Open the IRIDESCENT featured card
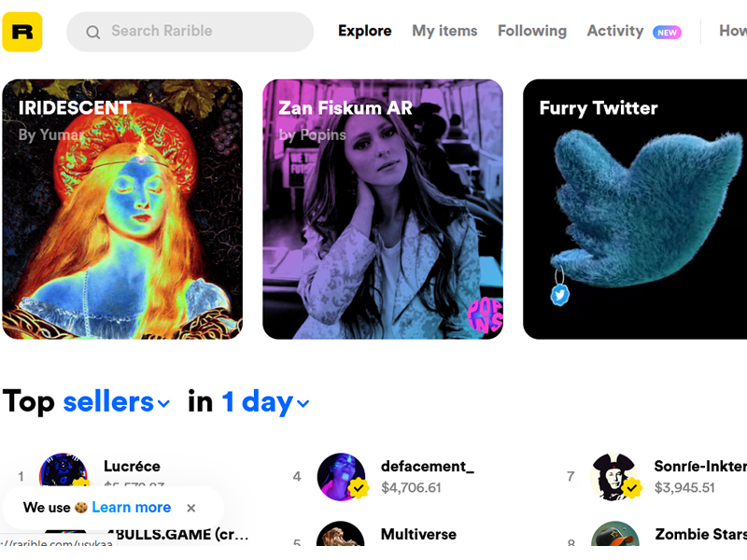The image size is (747, 560). click(x=122, y=209)
